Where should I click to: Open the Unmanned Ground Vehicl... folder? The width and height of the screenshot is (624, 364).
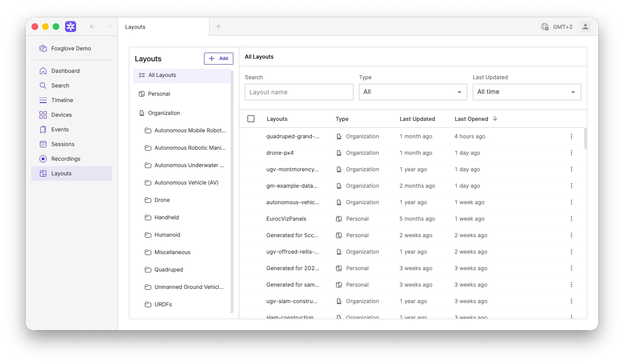click(185, 287)
